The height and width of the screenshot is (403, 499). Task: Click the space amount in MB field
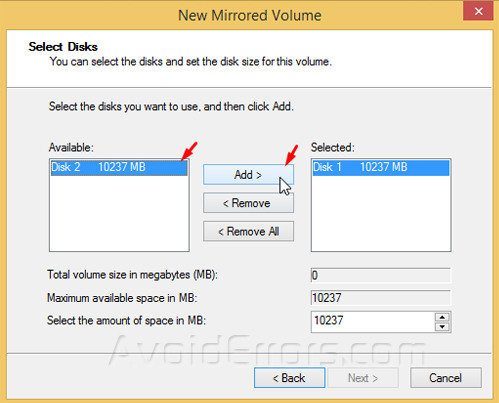pyautogui.click(x=373, y=322)
